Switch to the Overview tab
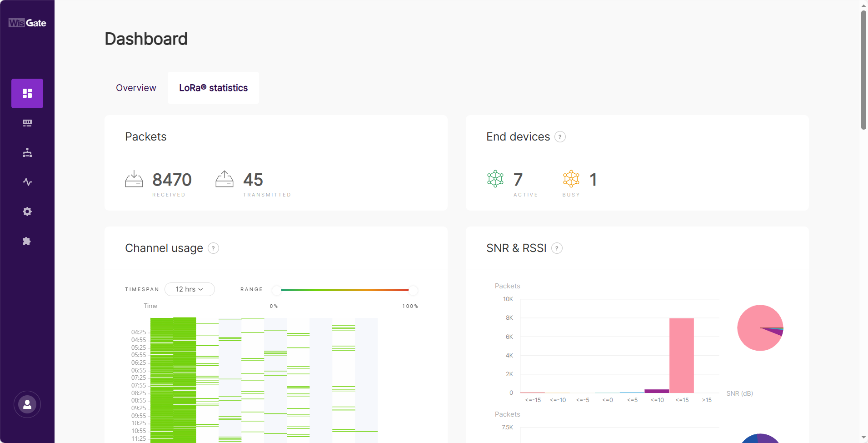868x443 pixels. coord(136,88)
